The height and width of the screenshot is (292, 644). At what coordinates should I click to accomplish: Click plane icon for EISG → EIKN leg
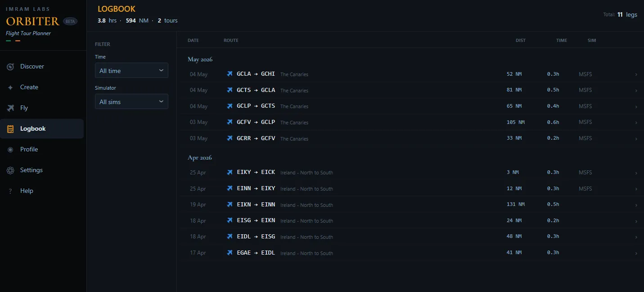coord(230,220)
